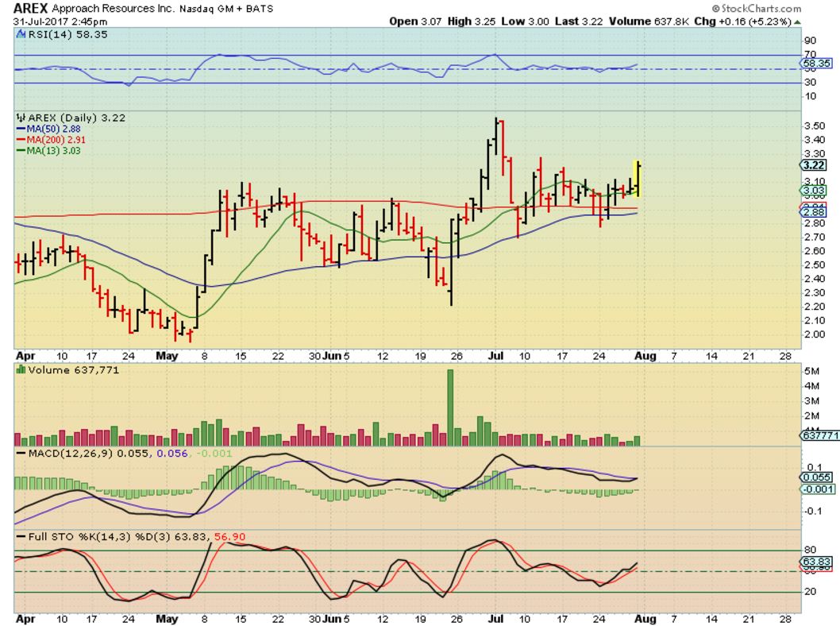This screenshot has height=626, width=840.
Task: Click the boxed 63.83 stochastic axis tag
Action: 816,562
